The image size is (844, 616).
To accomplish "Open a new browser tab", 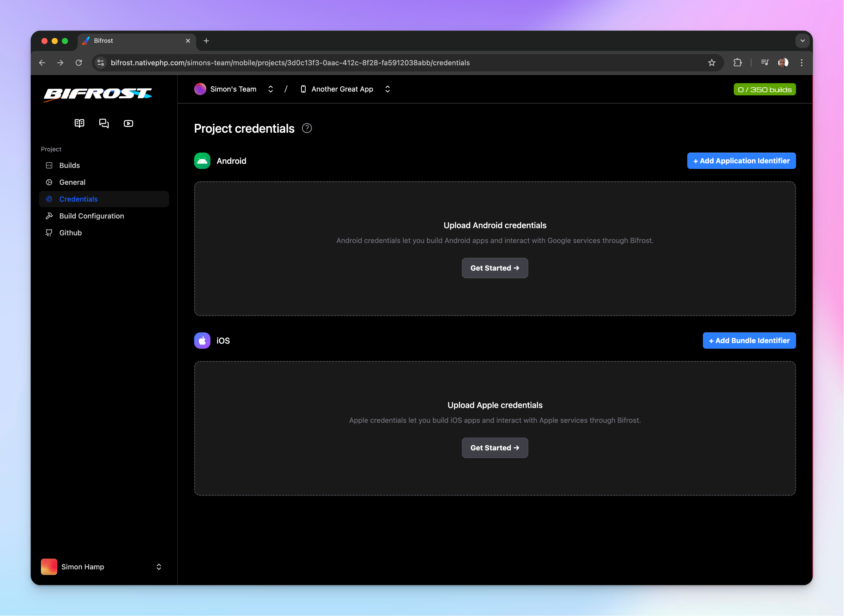I will (x=206, y=41).
